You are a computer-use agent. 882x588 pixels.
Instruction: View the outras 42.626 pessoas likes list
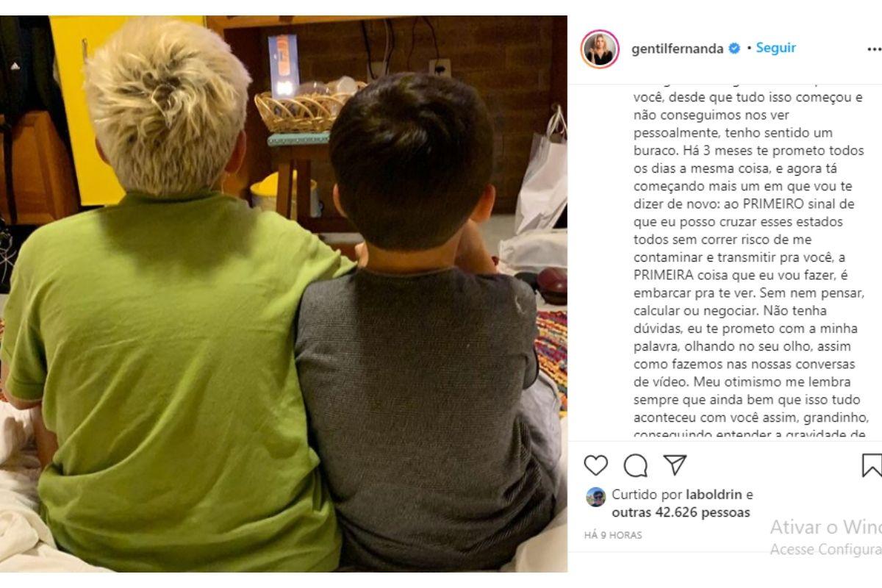click(x=681, y=512)
